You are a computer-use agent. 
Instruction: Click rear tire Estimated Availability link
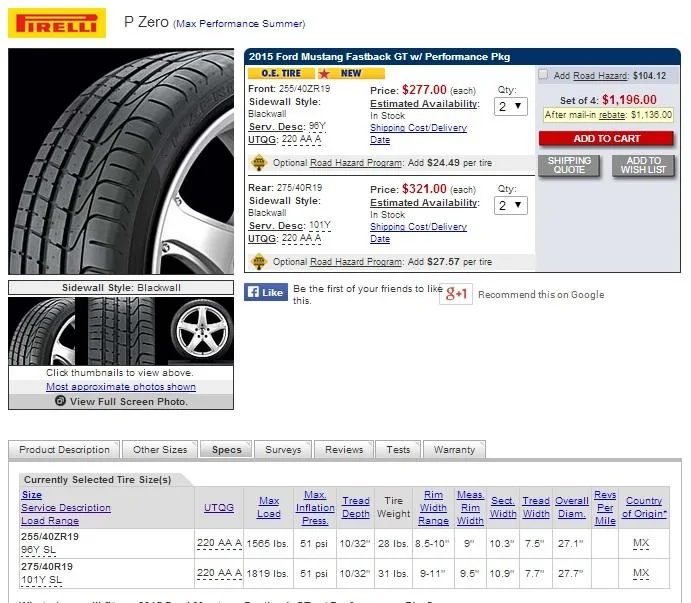424,203
